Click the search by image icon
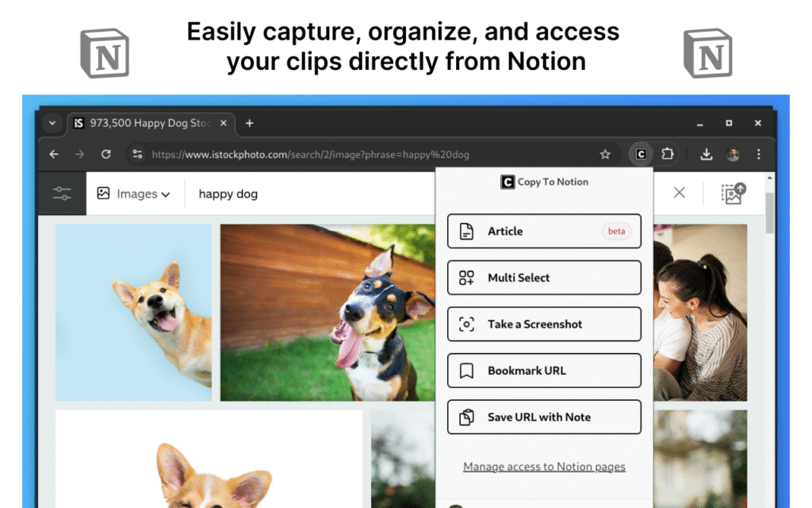The image size is (812, 508). tap(733, 194)
